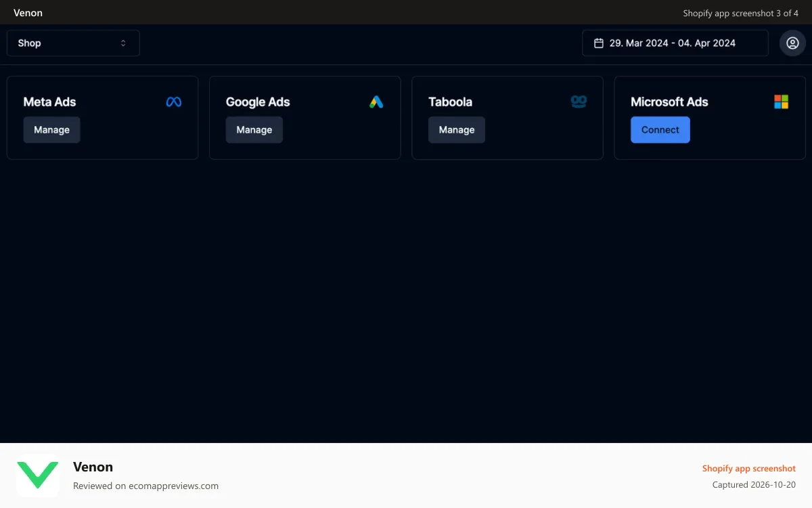Click 'Shopify app screenshot 3 of 4' text
Viewport: 812px width, 508px height.
(741, 13)
